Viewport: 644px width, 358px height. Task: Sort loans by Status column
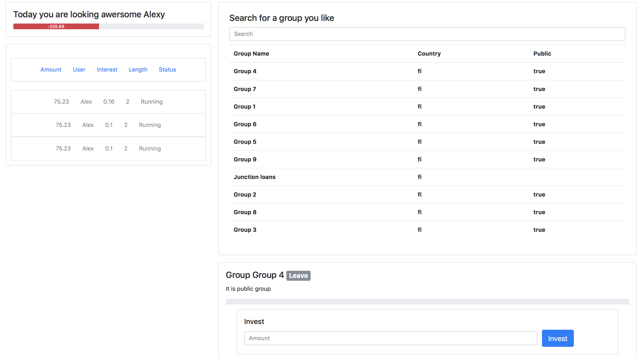pyautogui.click(x=167, y=69)
